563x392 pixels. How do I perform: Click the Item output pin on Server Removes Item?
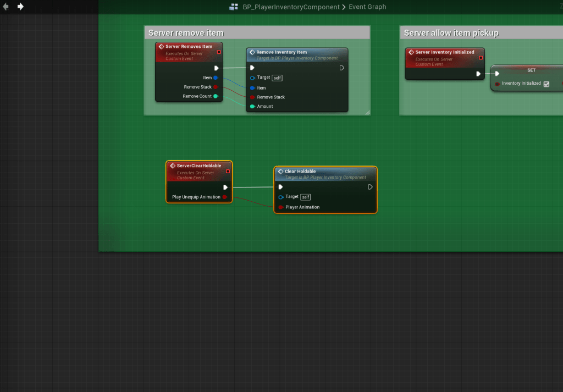coord(216,78)
